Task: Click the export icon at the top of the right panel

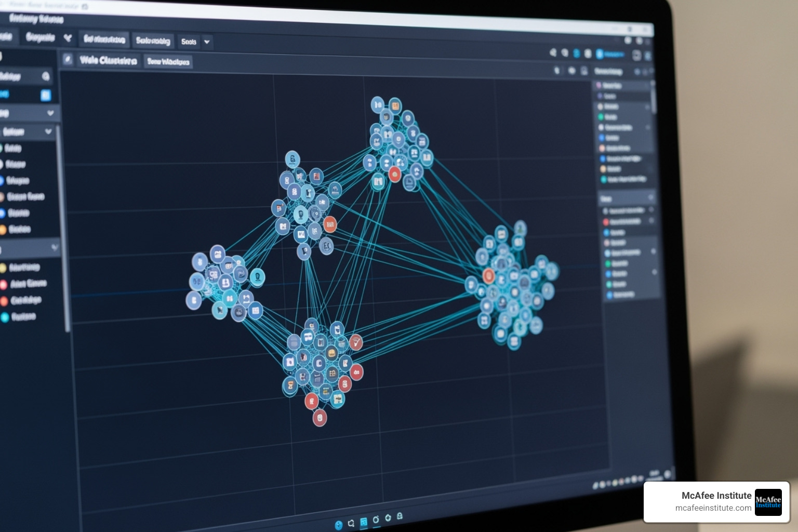Action: [650, 71]
